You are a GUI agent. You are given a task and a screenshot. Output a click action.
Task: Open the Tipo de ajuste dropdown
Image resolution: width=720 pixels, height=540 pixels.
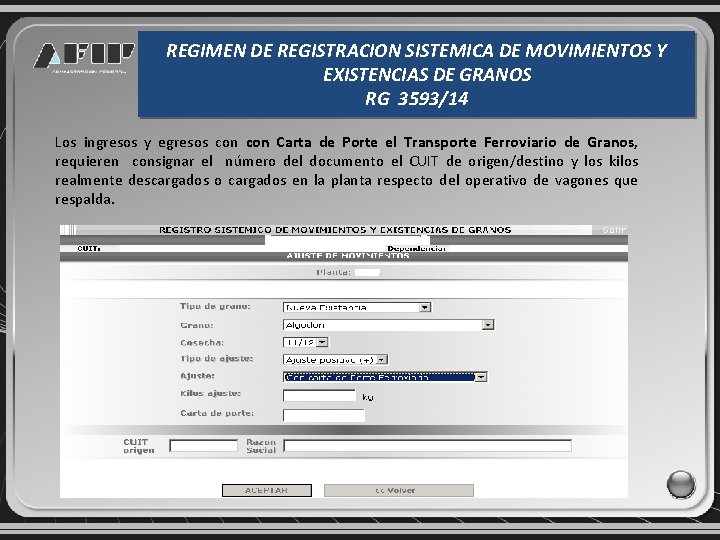[x=336, y=360]
